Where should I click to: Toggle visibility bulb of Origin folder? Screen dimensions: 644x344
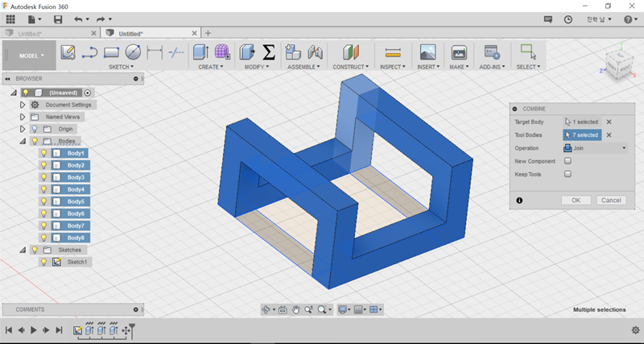[35, 129]
